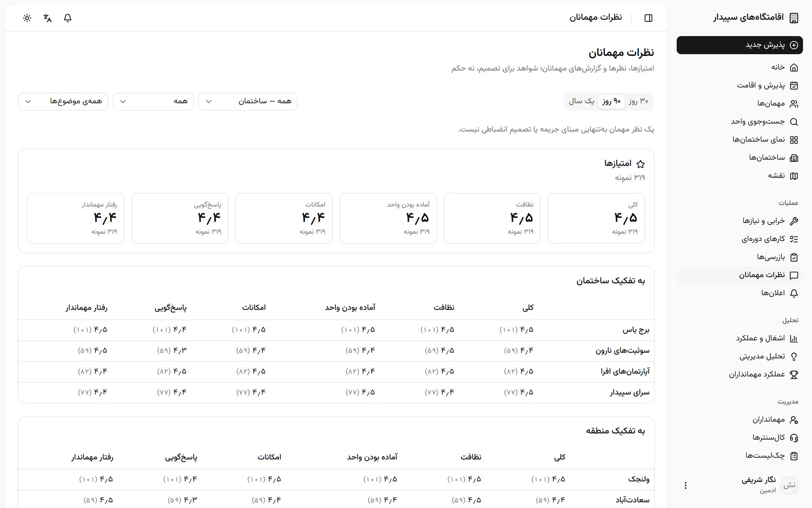The image size is (812, 508).
Task: Go to ساختمان‌ها in the sidebar
Action: point(739,158)
